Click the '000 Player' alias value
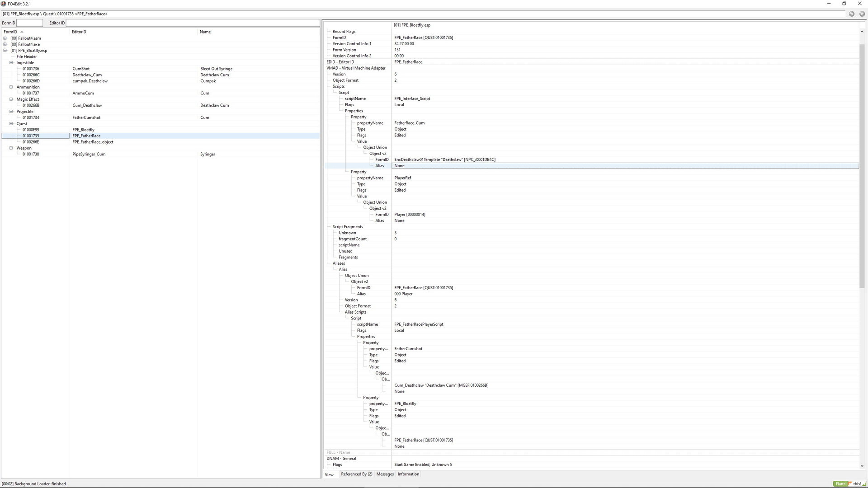 (x=403, y=294)
